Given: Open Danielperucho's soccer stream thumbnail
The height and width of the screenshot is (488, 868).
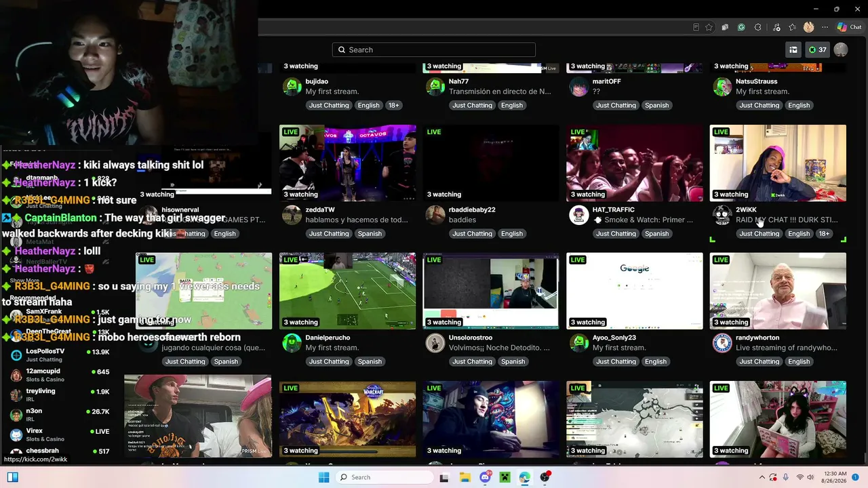Looking at the screenshot, I should pyautogui.click(x=347, y=291).
